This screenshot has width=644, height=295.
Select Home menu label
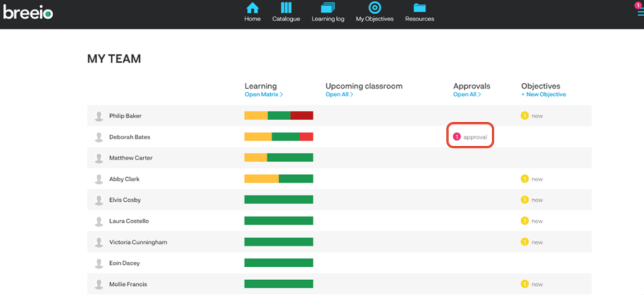[x=253, y=19]
